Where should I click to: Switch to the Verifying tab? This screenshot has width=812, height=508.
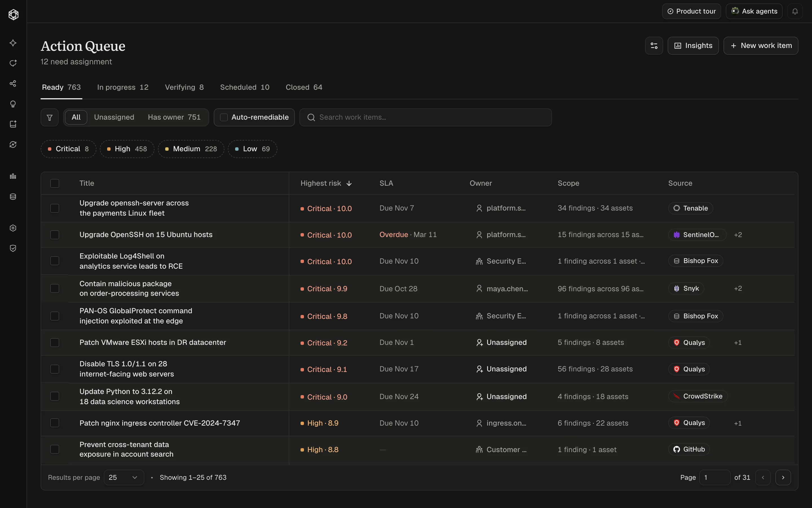(184, 87)
